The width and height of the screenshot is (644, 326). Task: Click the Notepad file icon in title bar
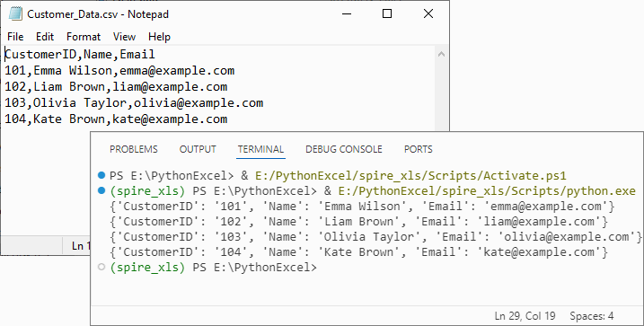point(15,14)
